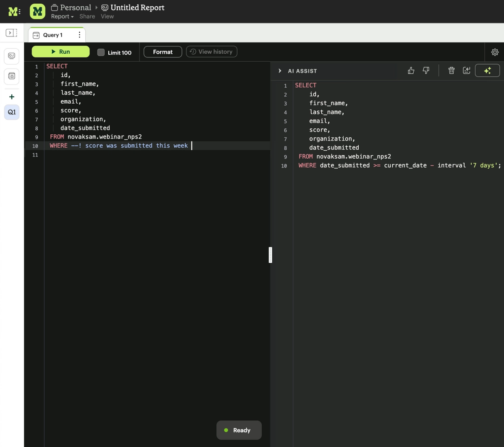Give thumbs up to the AI suggestion
The image size is (504, 447).
[411, 70]
